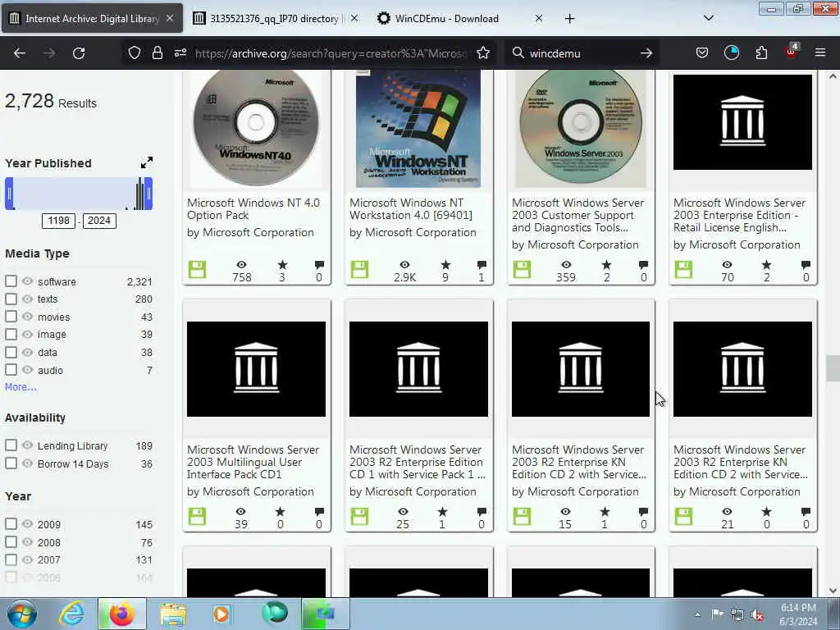Open Windows Media Player from taskbar
Screen dimensions: 840x630
click(221, 614)
